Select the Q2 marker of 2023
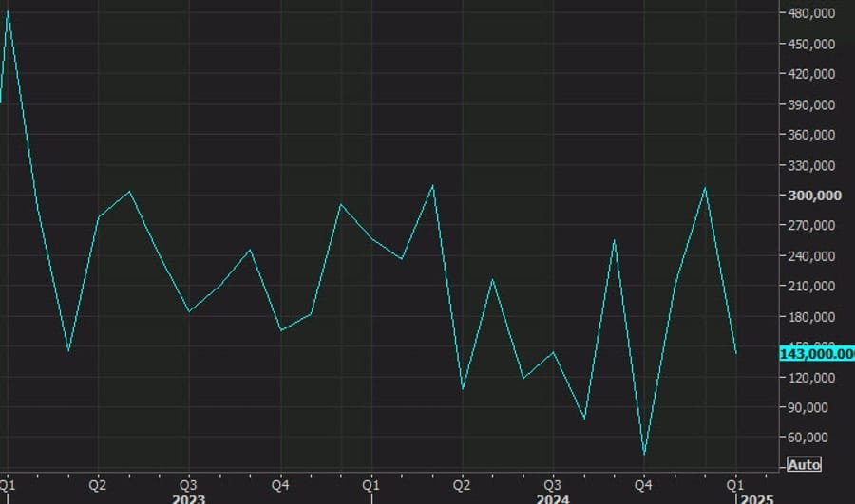Image resolution: width=855 pixels, height=504 pixels. [98, 482]
